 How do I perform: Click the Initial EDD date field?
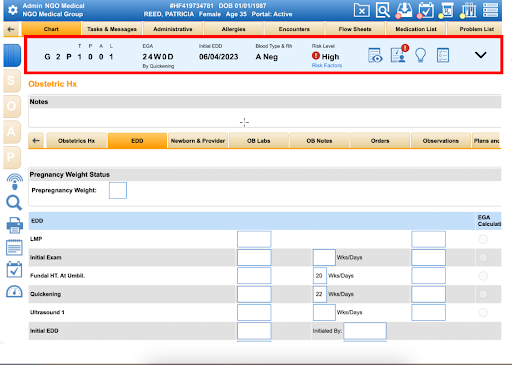[254, 331]
